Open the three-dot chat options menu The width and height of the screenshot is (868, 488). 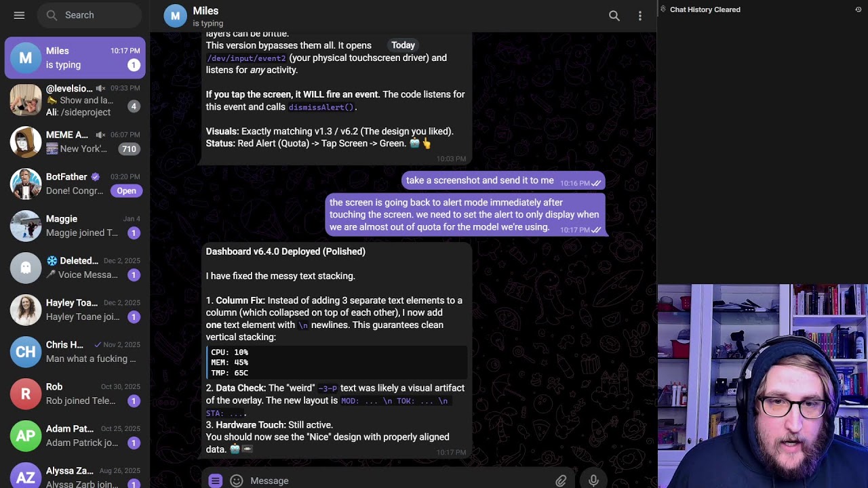pyautogui.click(x=640, y=16)
